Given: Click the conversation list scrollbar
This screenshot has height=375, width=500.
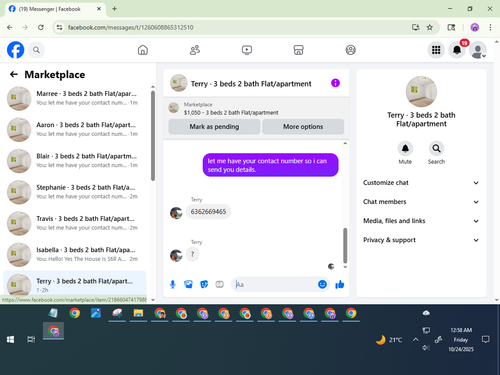Looking at the screenshot, I should coord(153,136).
